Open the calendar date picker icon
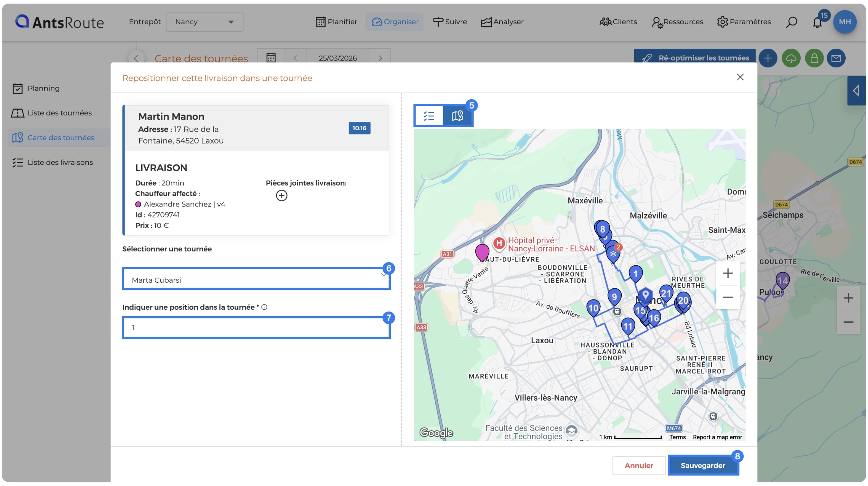 coord(271,58)
